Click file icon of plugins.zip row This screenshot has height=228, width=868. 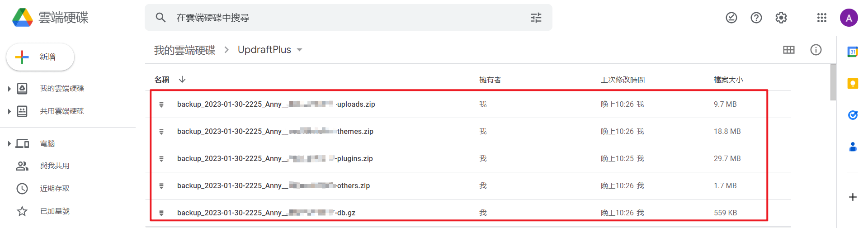(161, 159)
